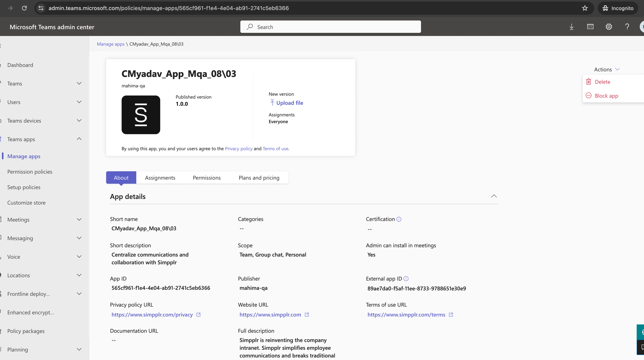
Task: Click the Upload file link
Action: pyautogui.click(x=289, y=103)
